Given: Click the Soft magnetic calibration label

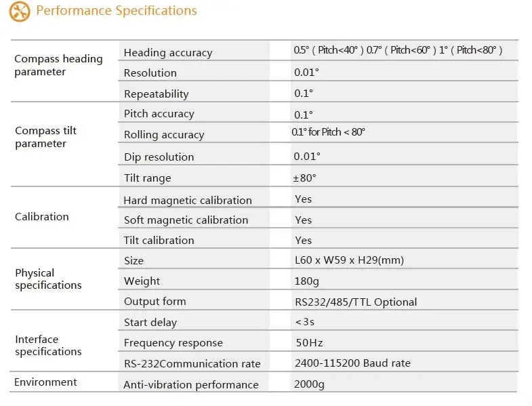Looking at the screenshot, I should point(186,220).
